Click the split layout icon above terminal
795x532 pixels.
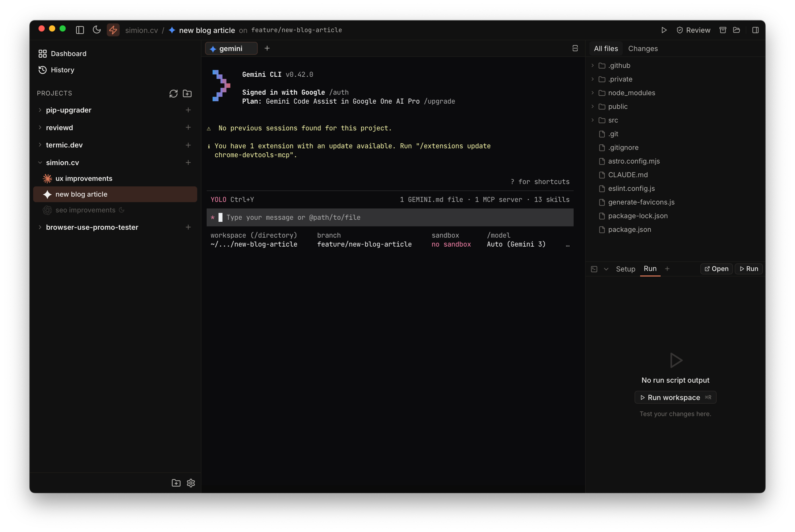575,48
